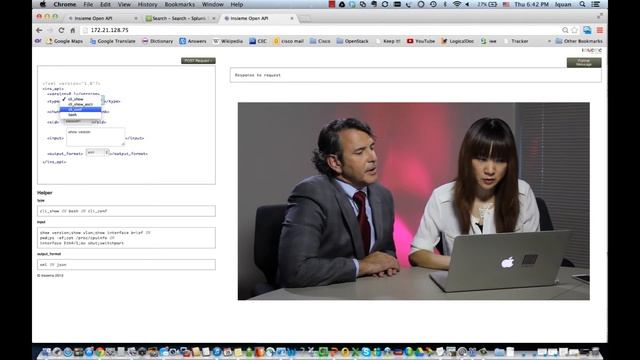Open the blue extension icon beside the star
The width and height of the screenshot is (640, 360).
587,30
